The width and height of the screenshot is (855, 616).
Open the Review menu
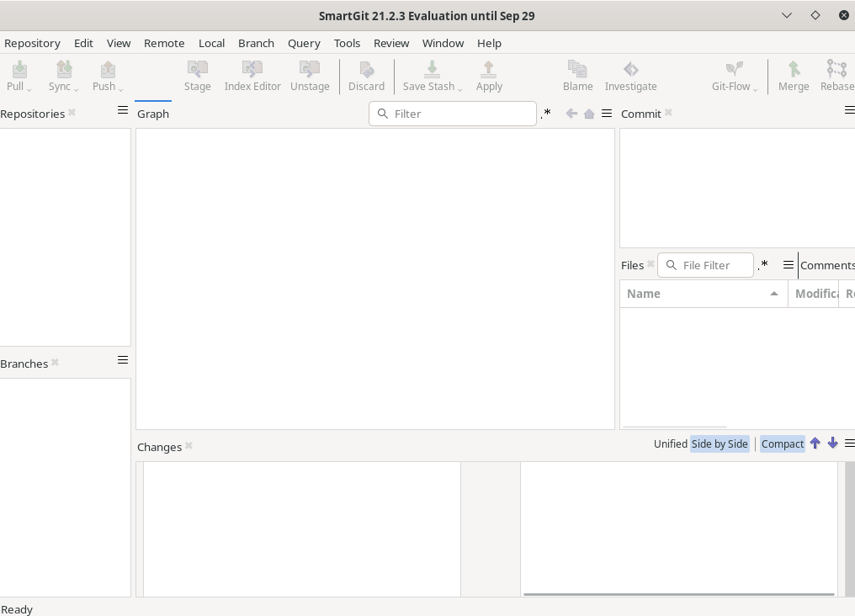tap(391, 43)
